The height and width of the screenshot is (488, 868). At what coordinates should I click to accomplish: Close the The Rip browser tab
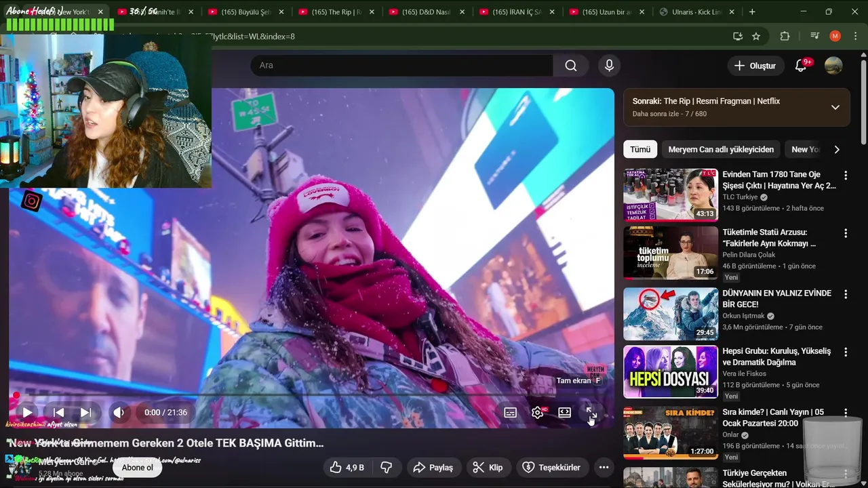pyautogui.click(x=372, y=12)
